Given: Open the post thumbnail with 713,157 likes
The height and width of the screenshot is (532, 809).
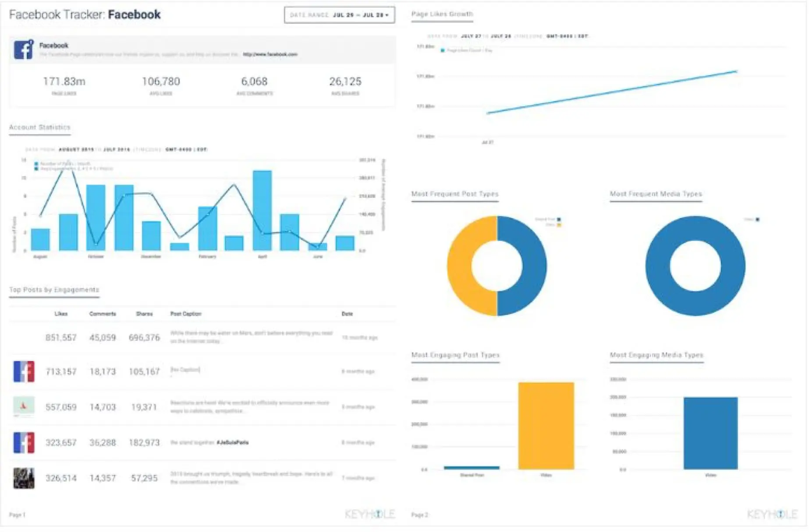Looking at the screenshot, I should click(x=24, y=371).
